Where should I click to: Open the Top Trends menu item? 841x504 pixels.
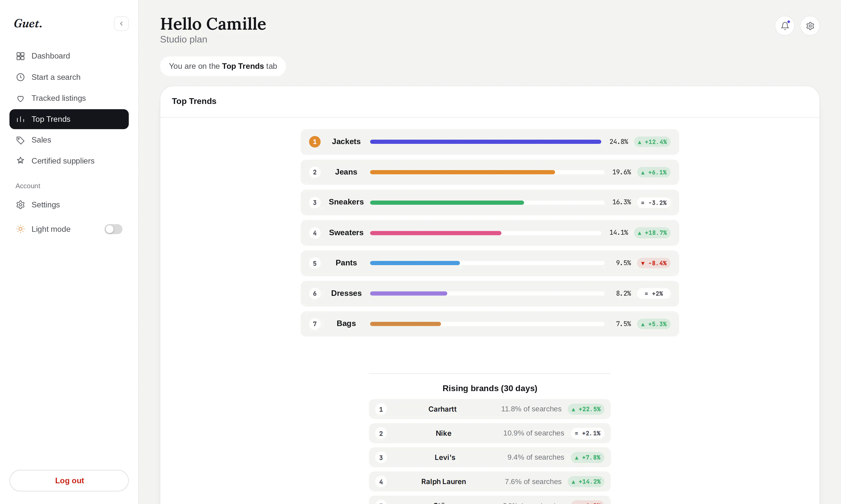click(69, 119)
